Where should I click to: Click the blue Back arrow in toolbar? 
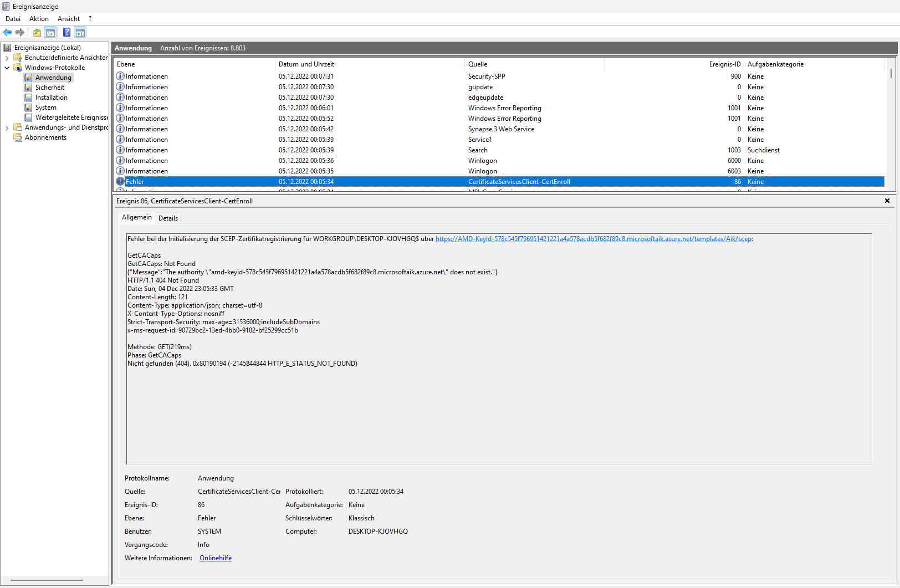[x=7, y=32]
